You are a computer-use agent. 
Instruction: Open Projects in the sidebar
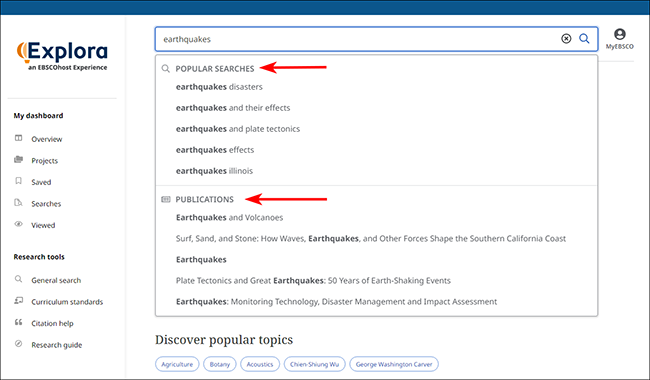(x=45, y=161)
